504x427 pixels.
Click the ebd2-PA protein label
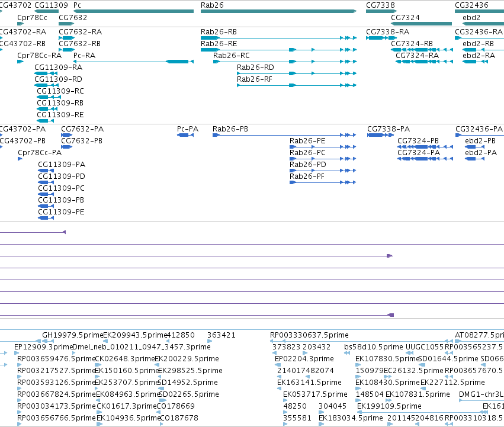coord(481,153)
